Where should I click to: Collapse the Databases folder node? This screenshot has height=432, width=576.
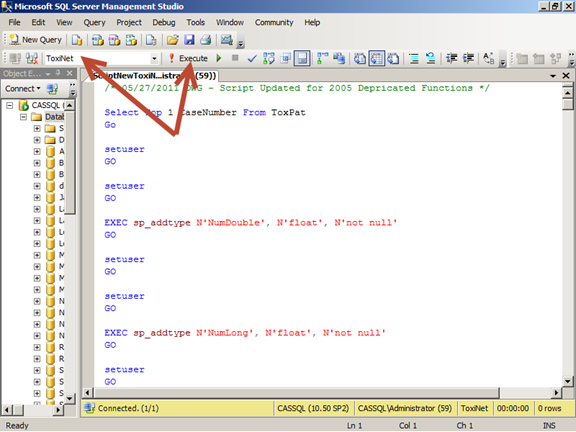pos(24,117)
